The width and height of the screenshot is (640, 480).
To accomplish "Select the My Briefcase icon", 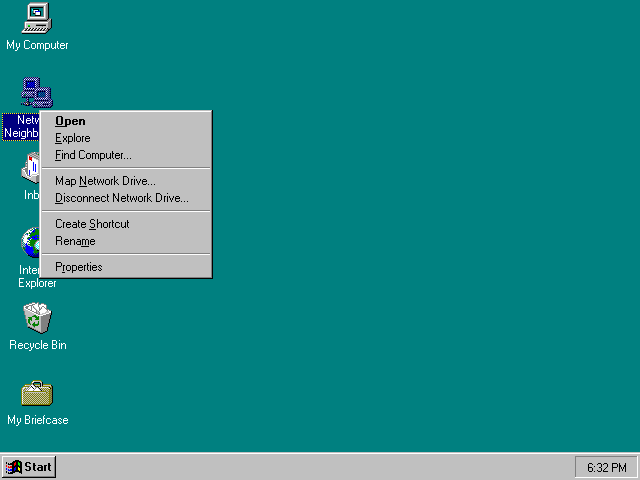I will click(x=37, y=393).
